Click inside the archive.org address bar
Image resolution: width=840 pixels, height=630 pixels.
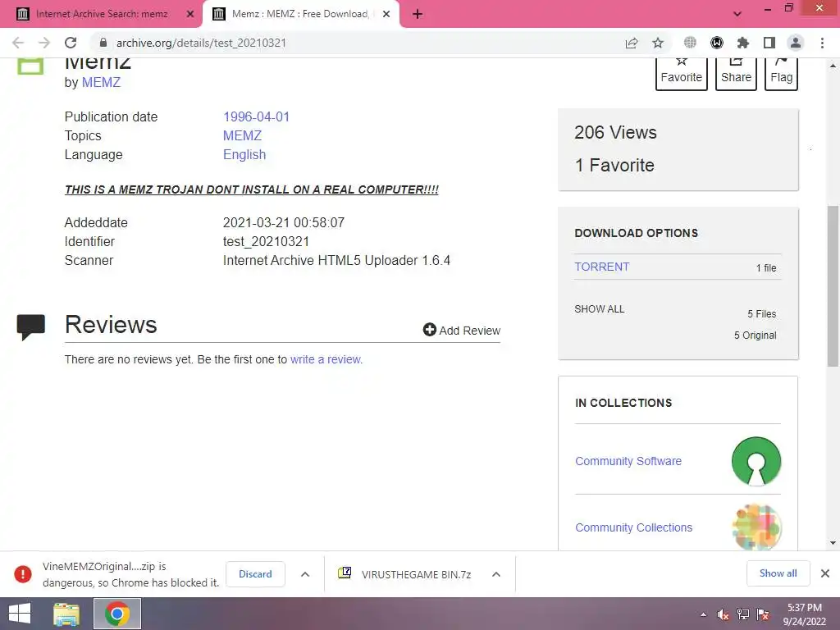coord(354,43)
